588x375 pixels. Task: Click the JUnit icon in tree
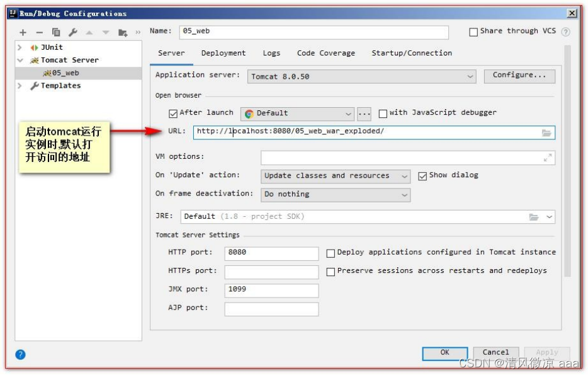point(34,48)
